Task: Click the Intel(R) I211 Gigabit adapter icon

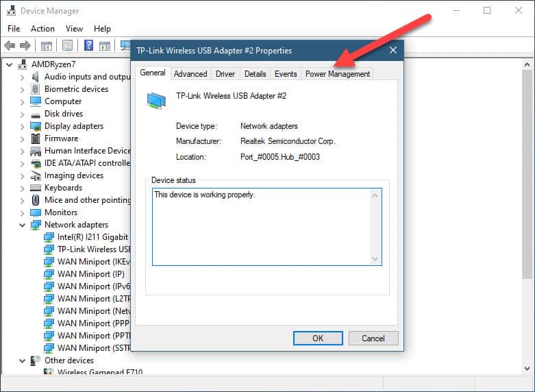Action: coord(49,237)
